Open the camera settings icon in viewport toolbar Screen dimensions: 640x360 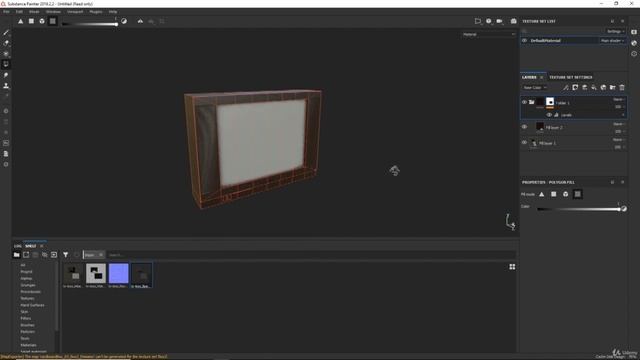click(x=499, y=21)
